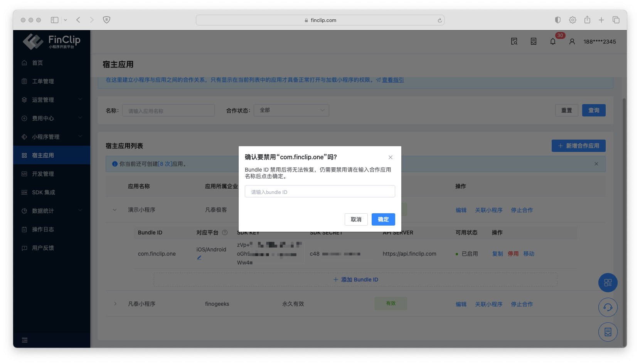The width and height of the screenshot is (640, 364).
Task: Open the 合作状态 dropdown
Action: click(x=291, y=110)
